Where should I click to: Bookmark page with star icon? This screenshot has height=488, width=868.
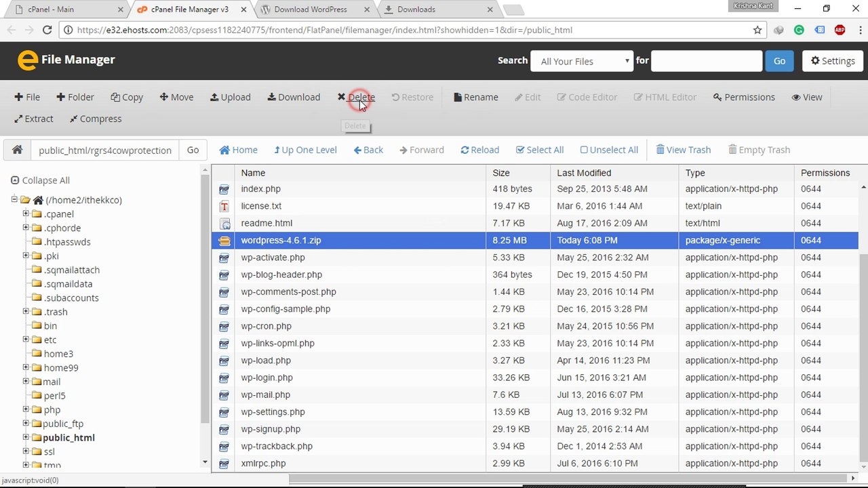(757, 30)
